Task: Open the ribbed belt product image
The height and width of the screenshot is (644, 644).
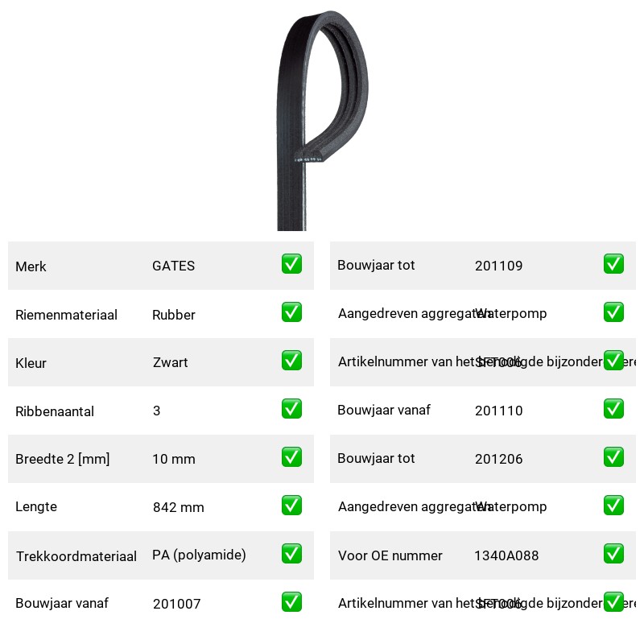Action: coord(322,120)
